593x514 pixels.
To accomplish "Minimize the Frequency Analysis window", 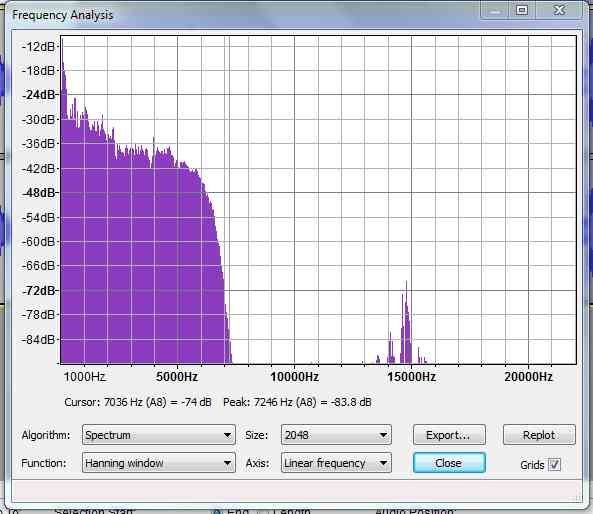I will (495, 10).
